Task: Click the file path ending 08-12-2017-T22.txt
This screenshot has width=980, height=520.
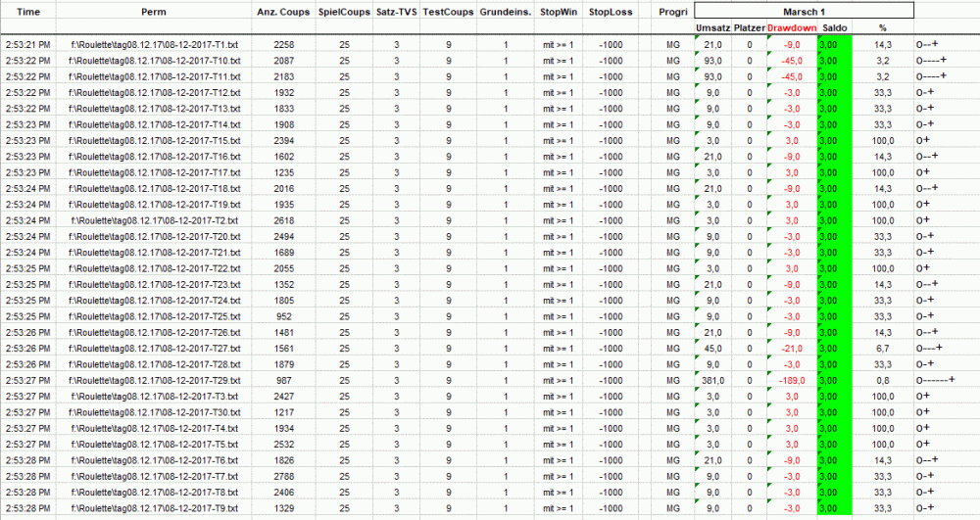Action: pyautogui.click(x=155, y=268)
